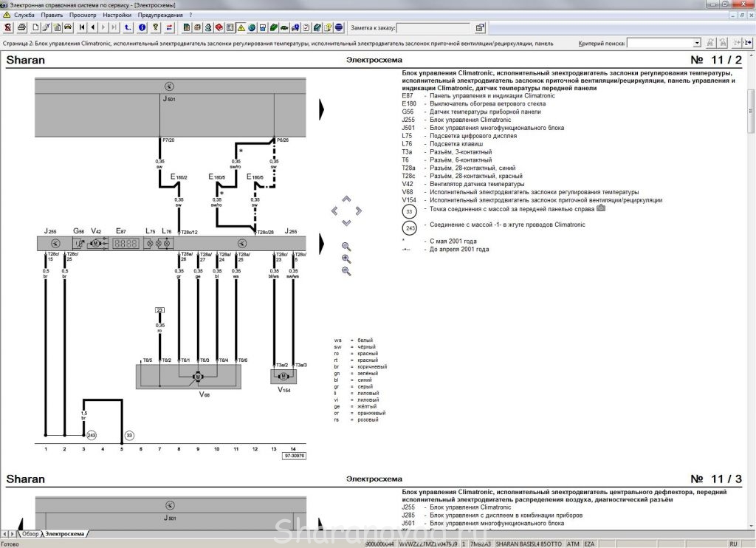Pan the diagram right with the right chevron
Viewport: 756px width, 548px height.
[x=359, y=210]
